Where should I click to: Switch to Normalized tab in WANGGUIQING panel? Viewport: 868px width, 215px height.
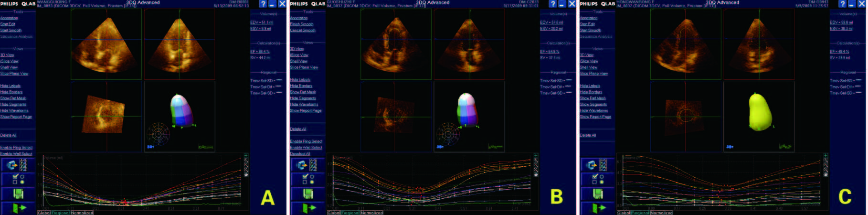tap(82, 213)
